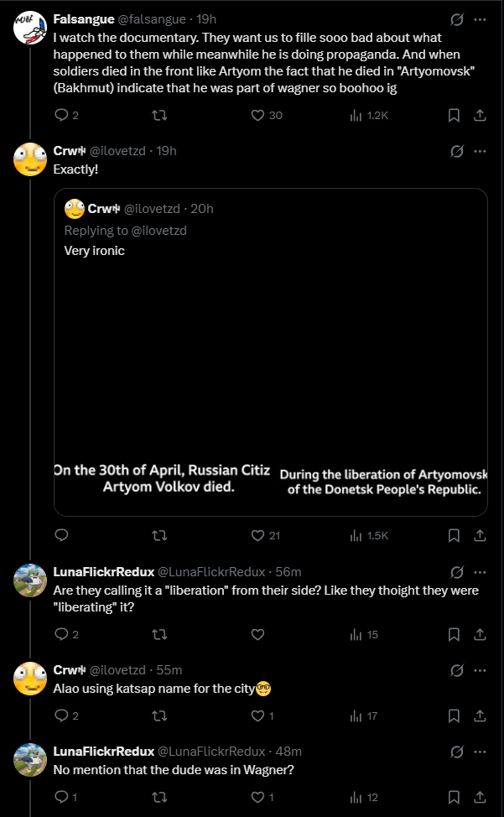Image resolution: width=504 pixels, height=817 pixels.
Task: Bookmark the 'katsap name' tweet
Action: [454, 716]
